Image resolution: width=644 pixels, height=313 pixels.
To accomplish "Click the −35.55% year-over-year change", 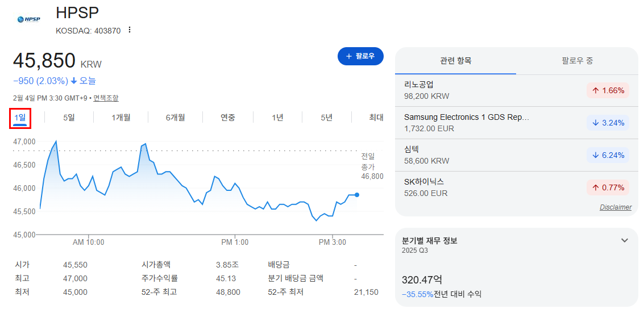I will (x=418, y=294).
